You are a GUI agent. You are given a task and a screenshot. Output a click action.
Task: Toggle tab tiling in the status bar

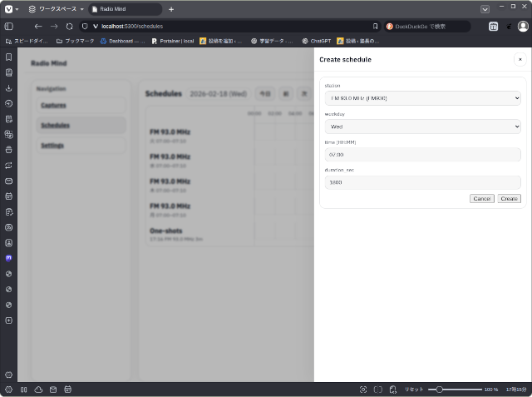[x=378, y=390]
